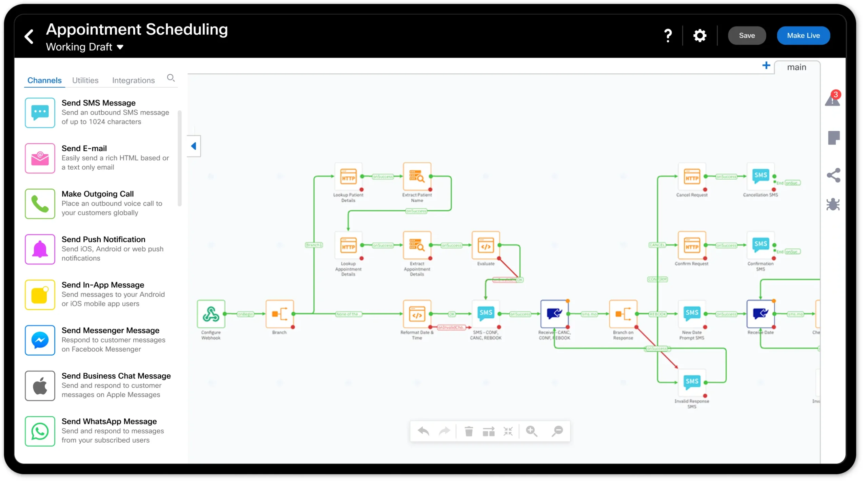Open the settings gear icon
The width and height of the screenshot is (868, 486).
699,36
